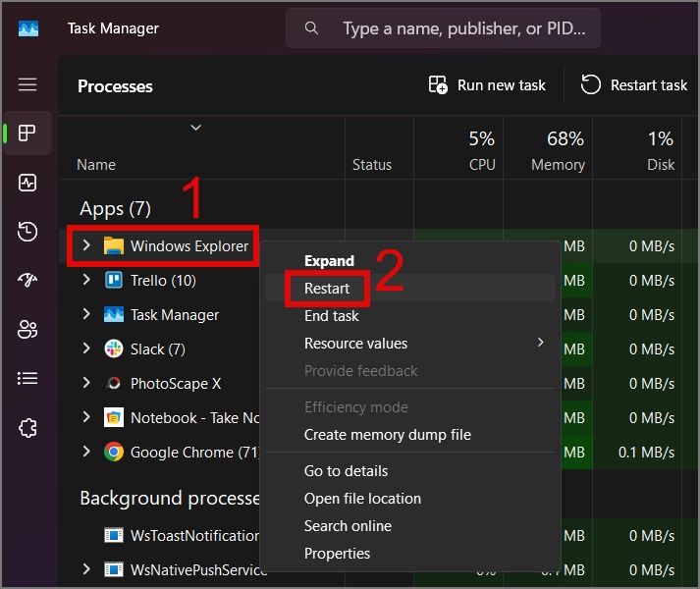Image resolution: width=700 pixels, height=589 pixels.
Task: Choose Expand from the context menu
Action: coord(409,261)
